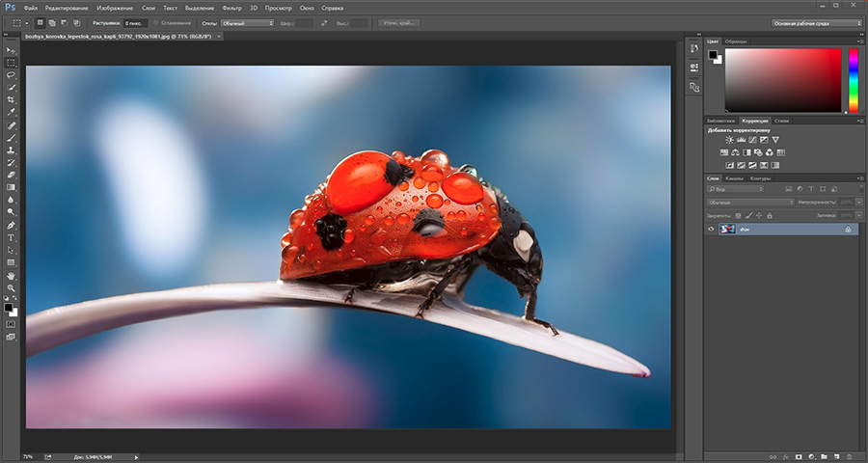Open the Заливка fill dropdown arrow
Image resolution: width=868 pixels, height=463 pixels.
tap(858, 215)
